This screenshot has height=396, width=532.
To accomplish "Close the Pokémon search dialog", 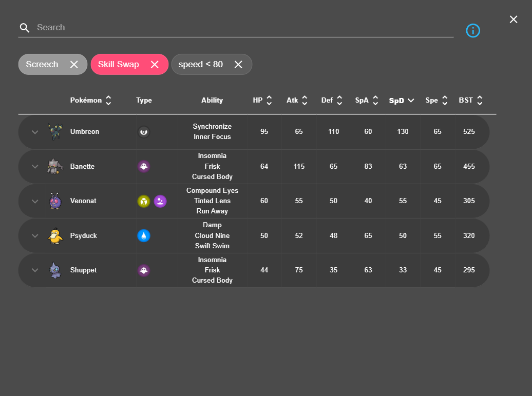I will point(514,19).
